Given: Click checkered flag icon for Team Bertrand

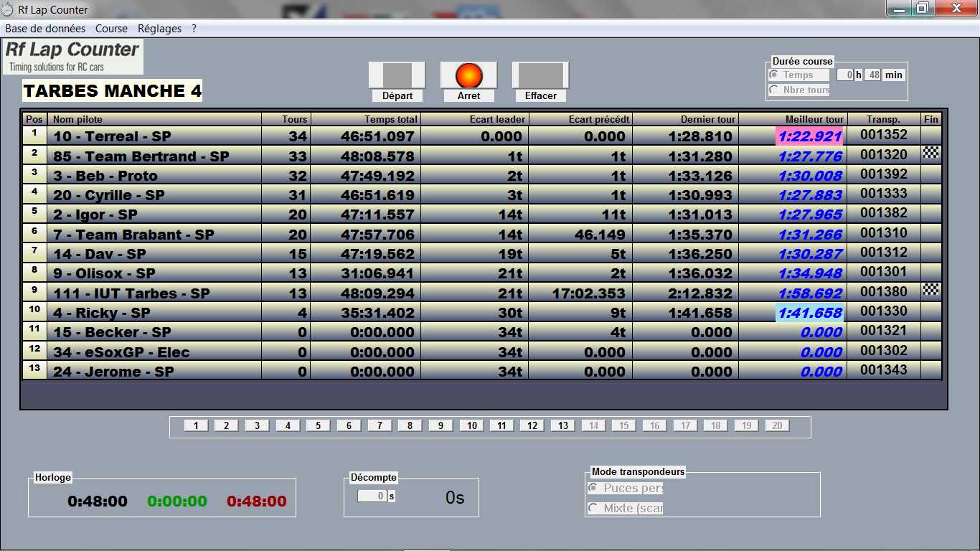Looking at the screenshot, I should (930, 153).
